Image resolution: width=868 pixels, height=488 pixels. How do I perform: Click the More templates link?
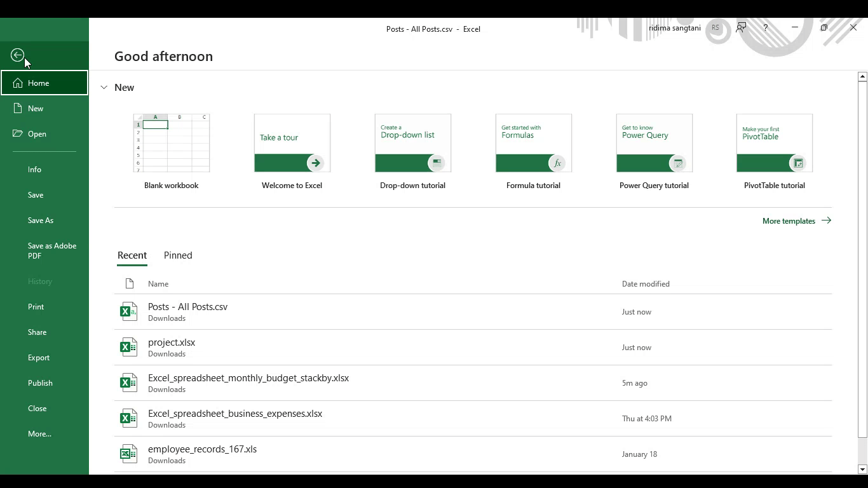[x=797, y=221]
